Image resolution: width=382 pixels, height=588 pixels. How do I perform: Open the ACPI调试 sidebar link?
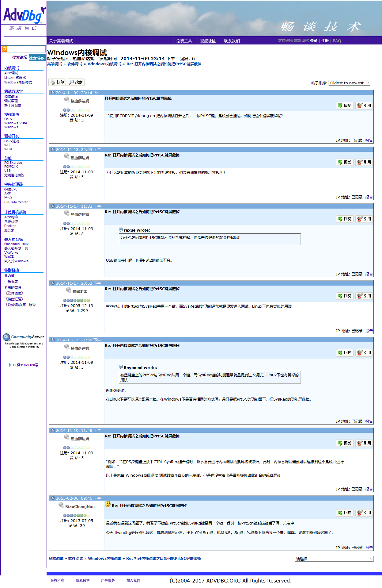(x=11, y=73)
